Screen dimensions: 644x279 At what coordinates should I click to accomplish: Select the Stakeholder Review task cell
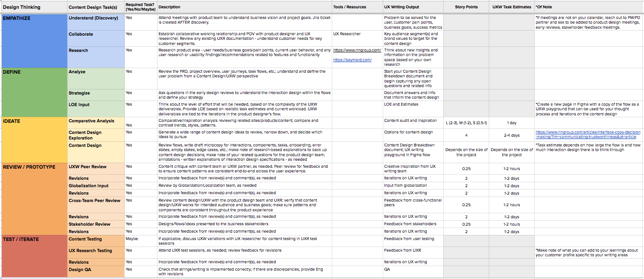pyautogui.click(x=89, y=224)
